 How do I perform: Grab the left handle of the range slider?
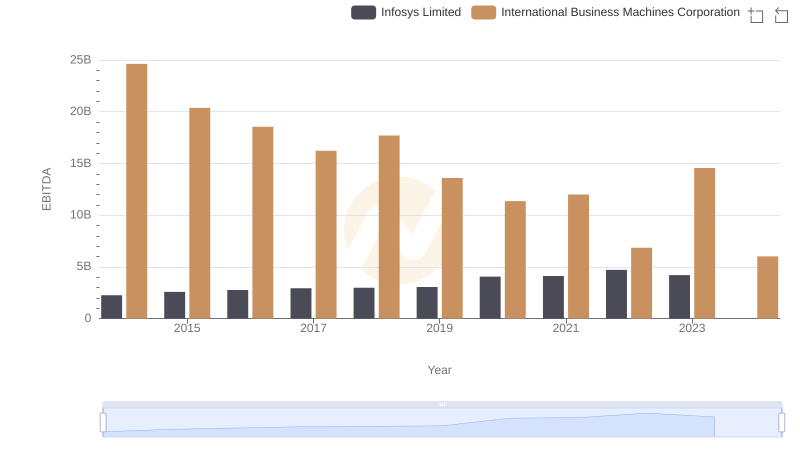point(103,423)
